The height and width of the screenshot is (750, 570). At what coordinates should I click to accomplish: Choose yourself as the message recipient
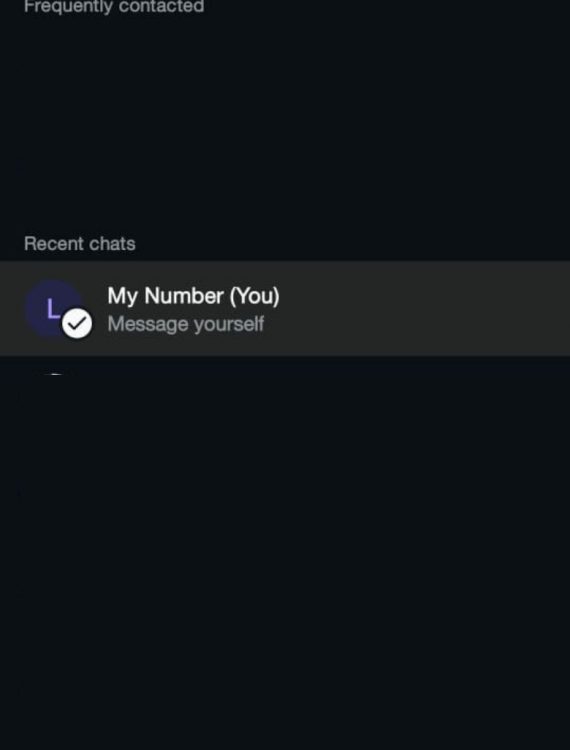pos(285,309)
